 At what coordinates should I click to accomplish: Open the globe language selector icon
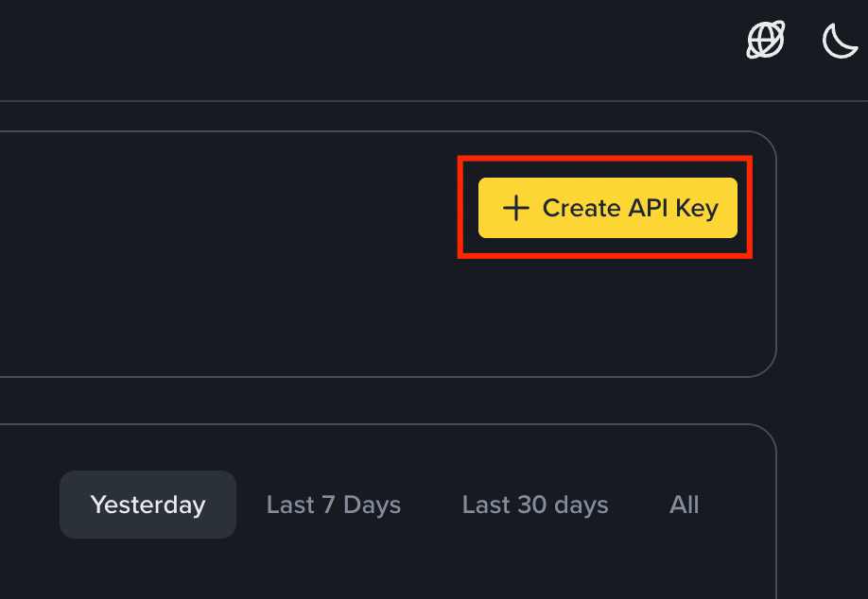coord(766,40)
